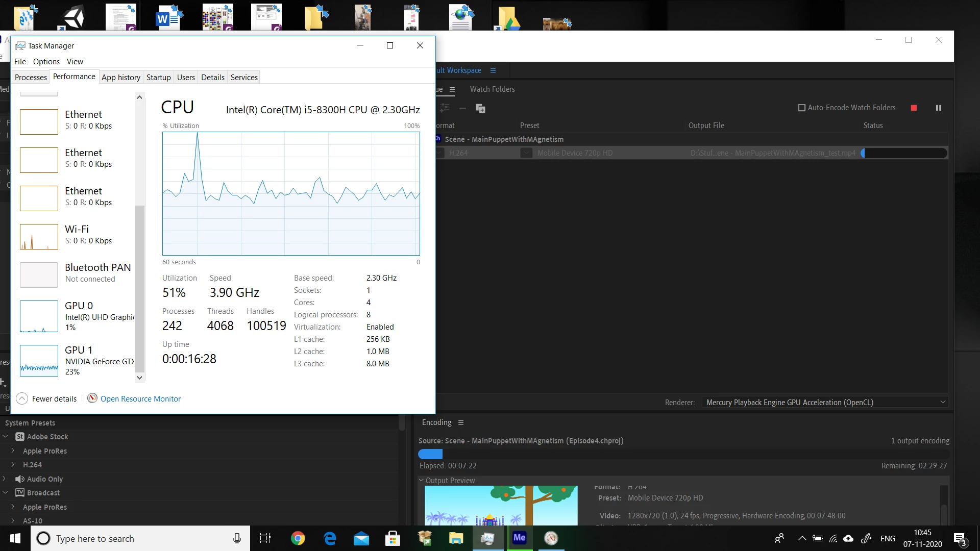This screenshot has width=980, height=551.
Task: Stop the encoding queue with red button
Action: (914, 108)
